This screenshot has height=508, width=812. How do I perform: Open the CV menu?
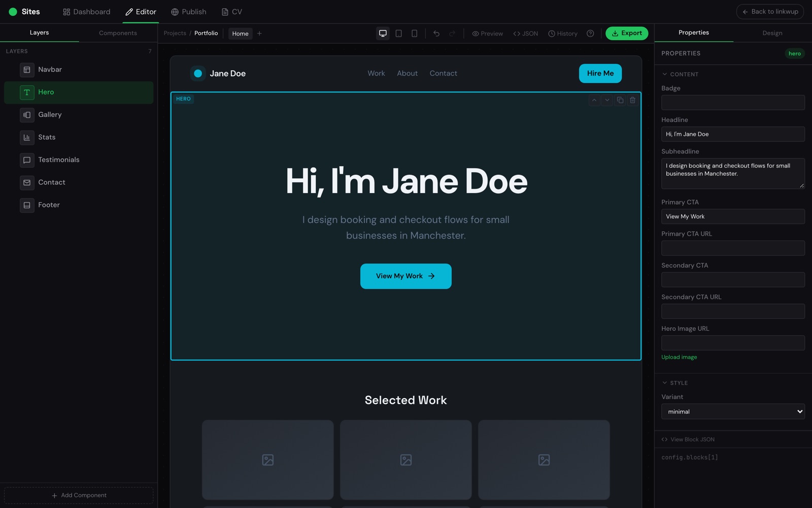pyautogui.click(x=232, y=12)
